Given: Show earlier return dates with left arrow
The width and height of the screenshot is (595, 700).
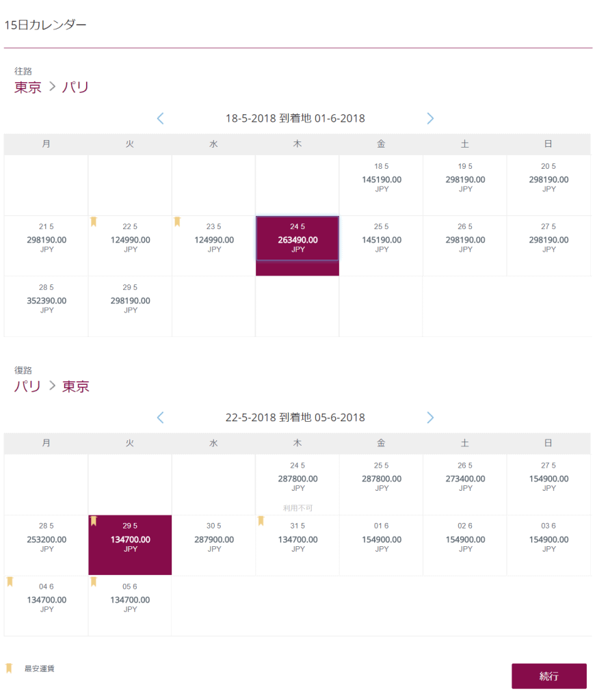Looking at the screenshot, I should click(x=160, y=418).
